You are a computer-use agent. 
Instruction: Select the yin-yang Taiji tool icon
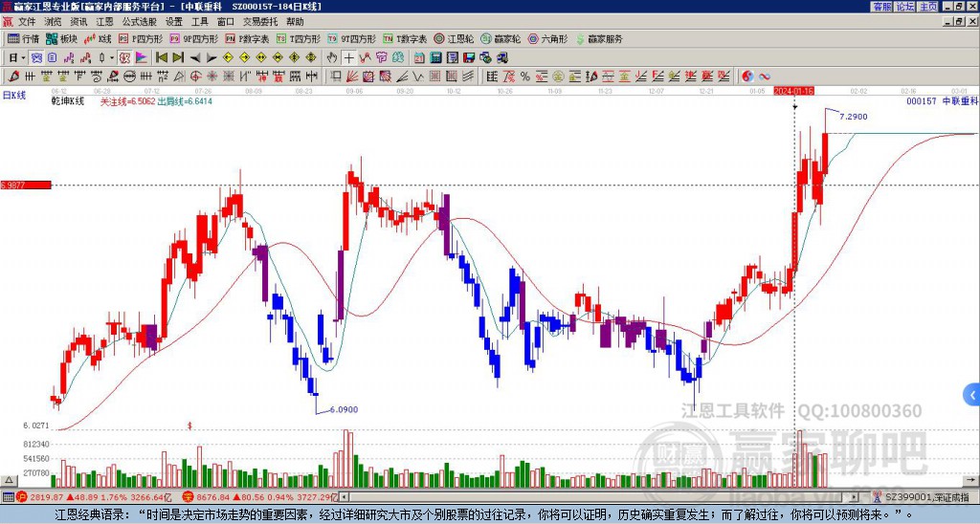[747, 76]
